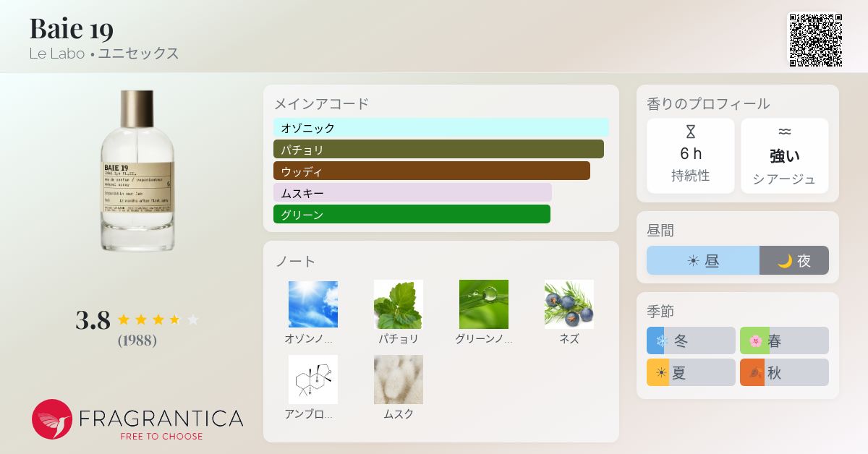Click the ウッディ brown accord bar
The height and width of the screenshot is (454, 868).
coord(432,171)
